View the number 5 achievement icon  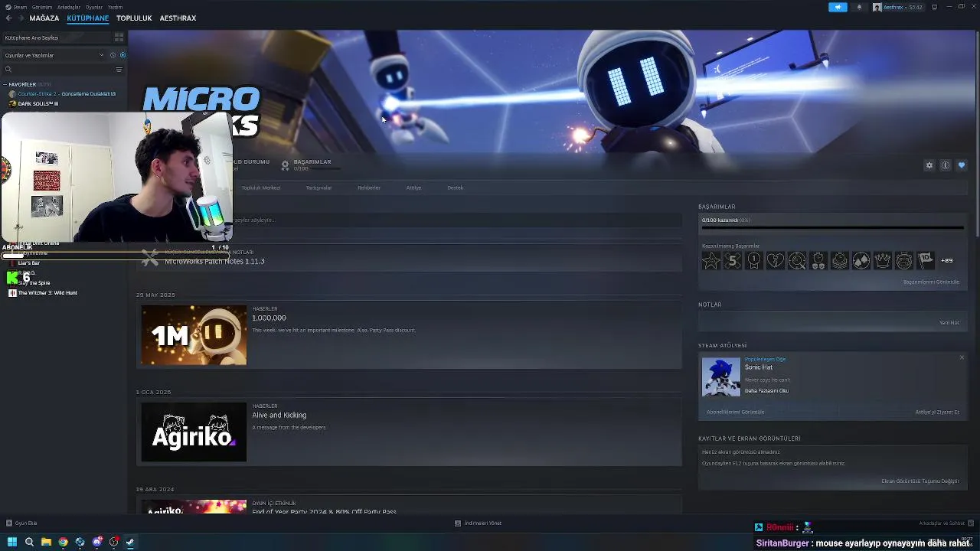(x=733, y=261)
